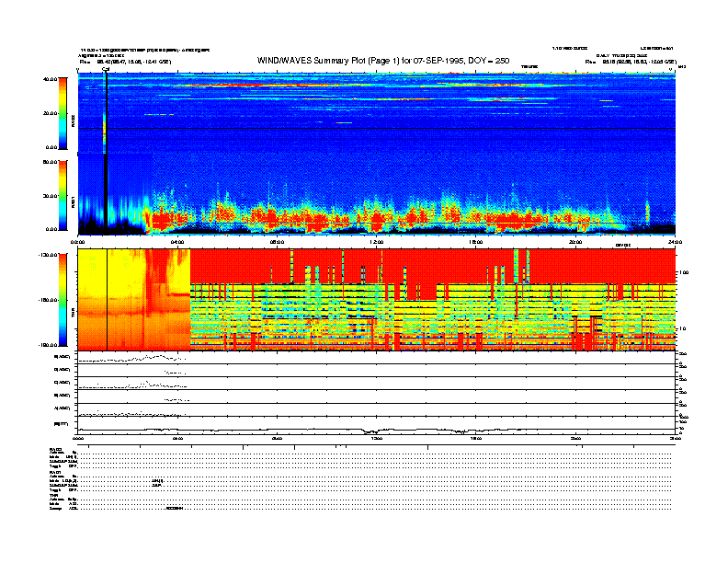Click the RAD2 color scale bar

pos(63,113)
